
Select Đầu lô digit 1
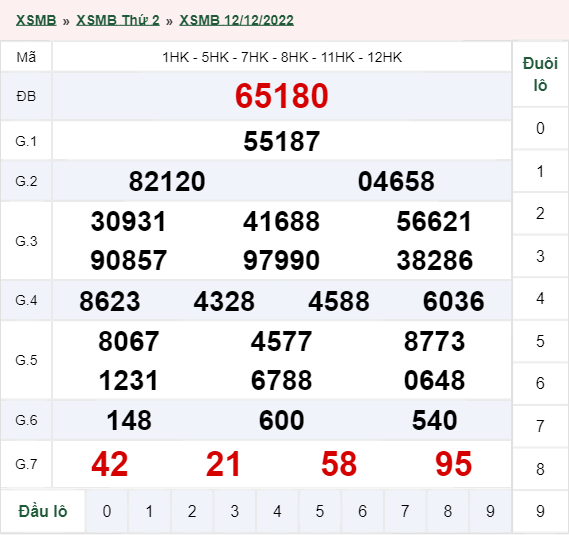click(149, 511)
